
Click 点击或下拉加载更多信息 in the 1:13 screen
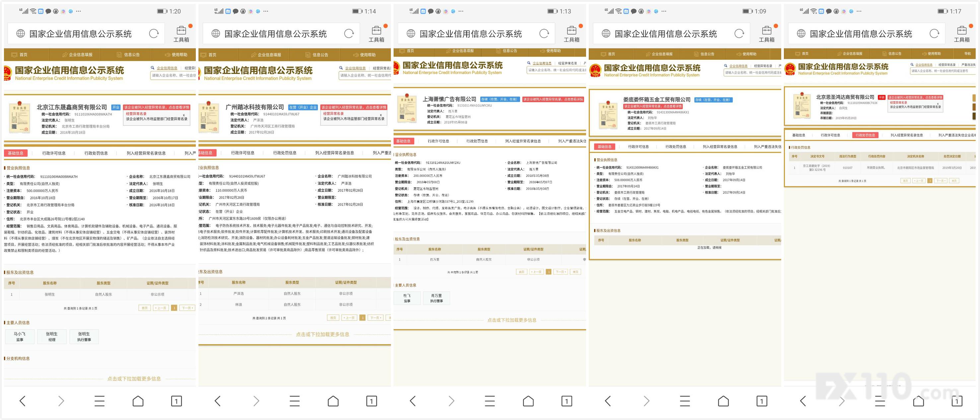point(512,320)
